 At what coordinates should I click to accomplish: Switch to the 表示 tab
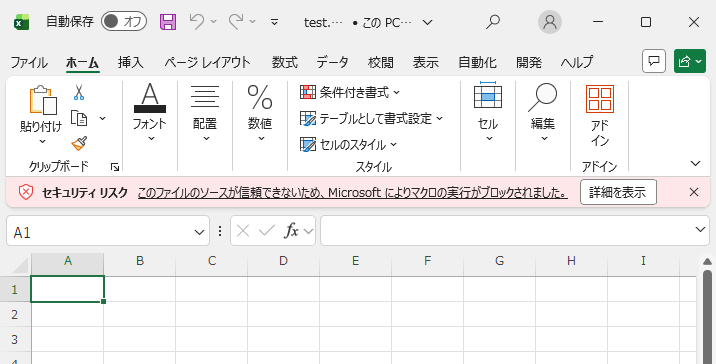point(426,62)
